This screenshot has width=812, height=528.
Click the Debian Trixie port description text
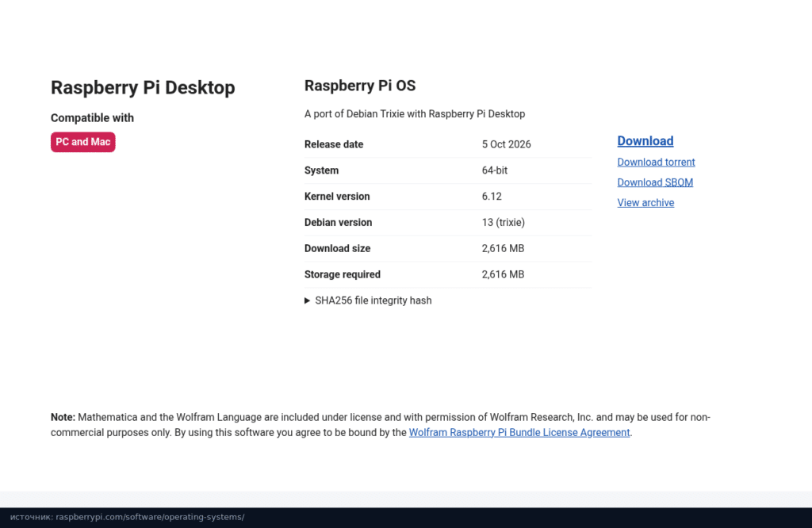[415, 114]
